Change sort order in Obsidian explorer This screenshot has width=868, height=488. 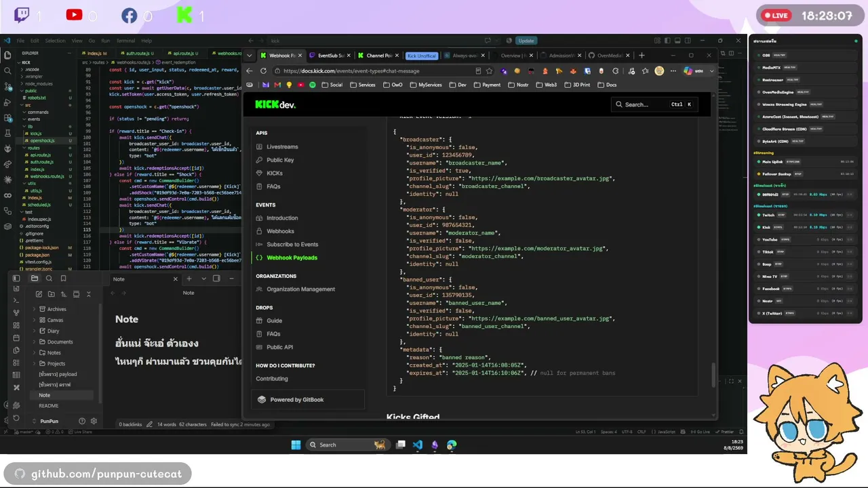pyautogui.click(x=63, y=294)
